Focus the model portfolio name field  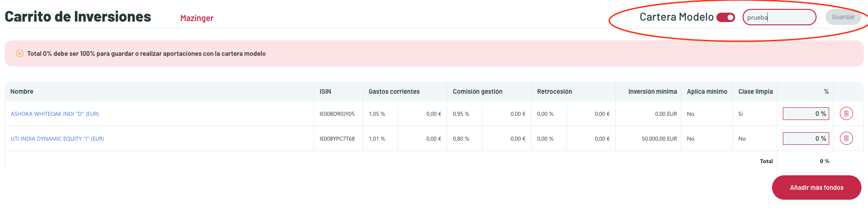tap(779, 17)
